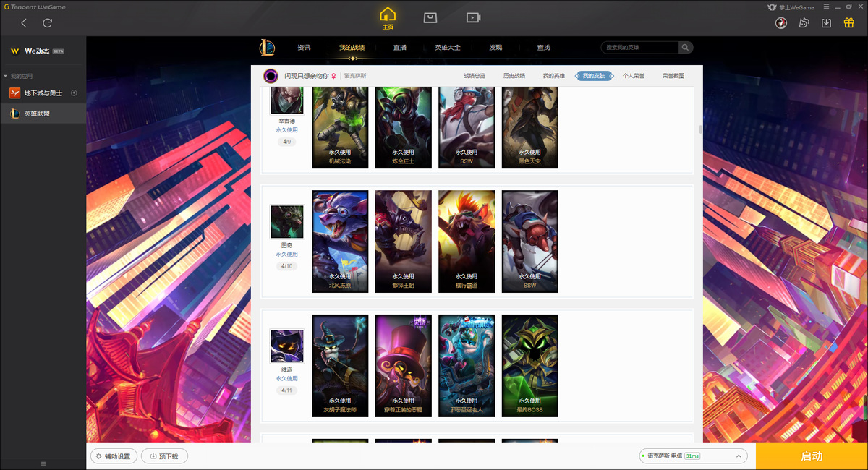The width and height of the screenshot is (868, 470).
Task: Focus the 搜索我的英雄 search field
Action: [x=639, y=48]
